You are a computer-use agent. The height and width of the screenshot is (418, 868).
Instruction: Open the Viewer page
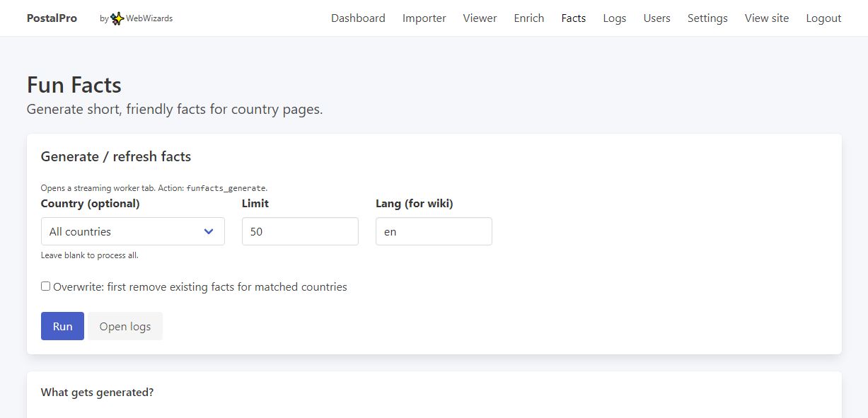(480, 18)
